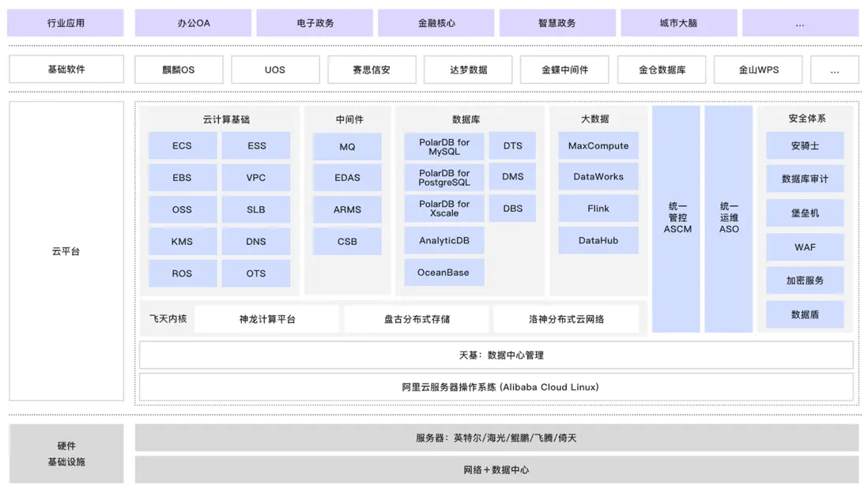This screenshot has width=868, height=493.
Task: Select the KMS block
Action: click(182, 242)
